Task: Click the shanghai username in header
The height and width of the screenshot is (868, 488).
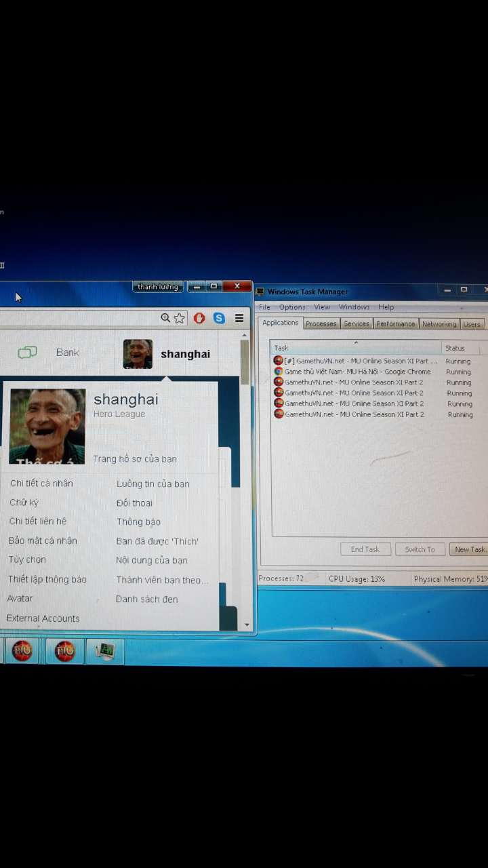Action: [185, 354]
